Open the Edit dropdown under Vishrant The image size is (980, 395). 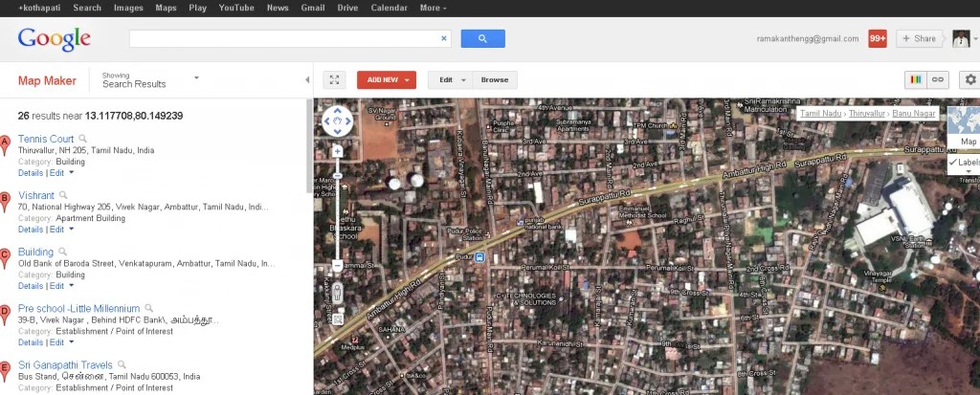click(61, 230)
